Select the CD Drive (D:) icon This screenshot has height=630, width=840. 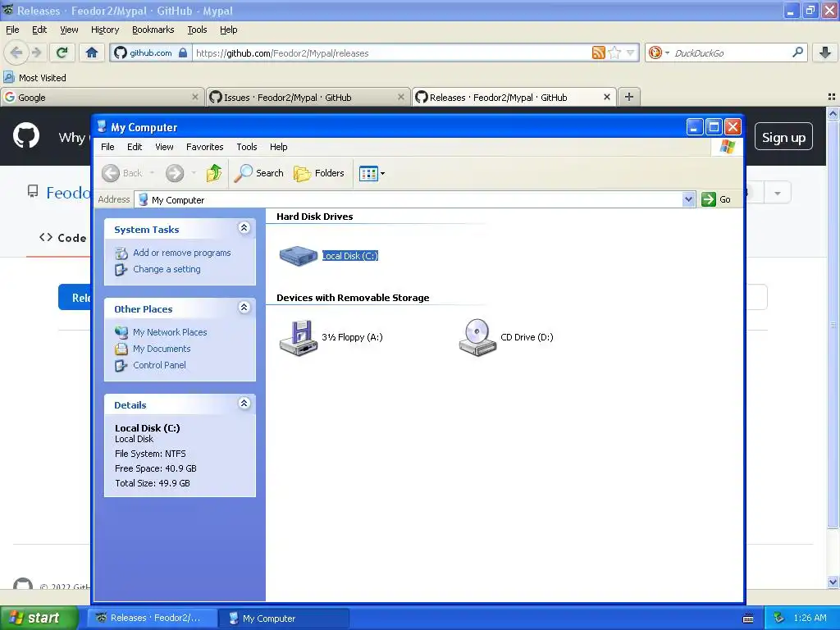tap(477, 337)
